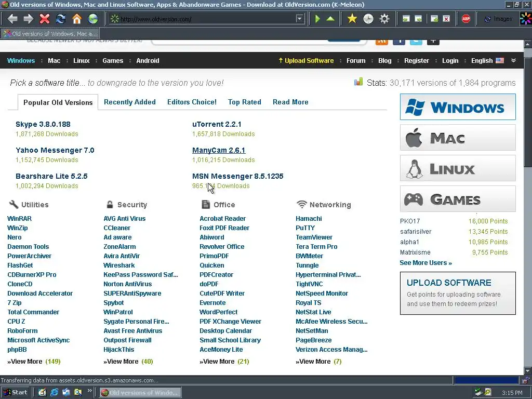Click the Back arrow toolbar icon
Viewport: 532px width, 399px height.
(12, 19)
